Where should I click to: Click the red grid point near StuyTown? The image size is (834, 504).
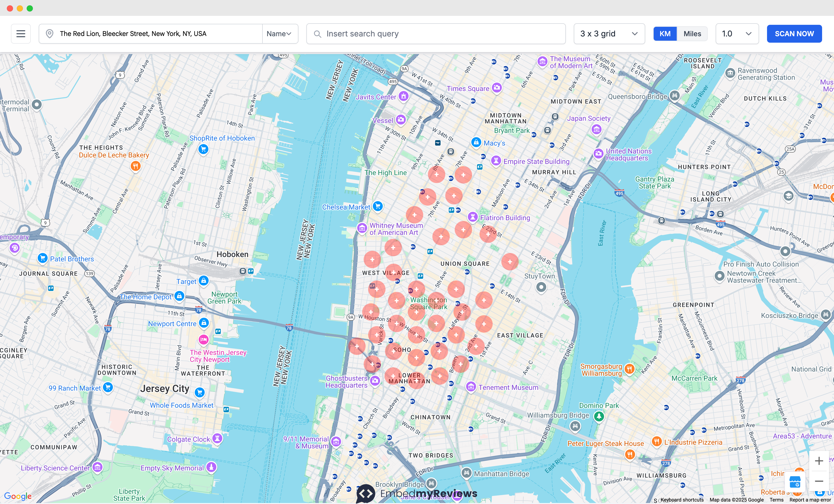tap(510, 262)
